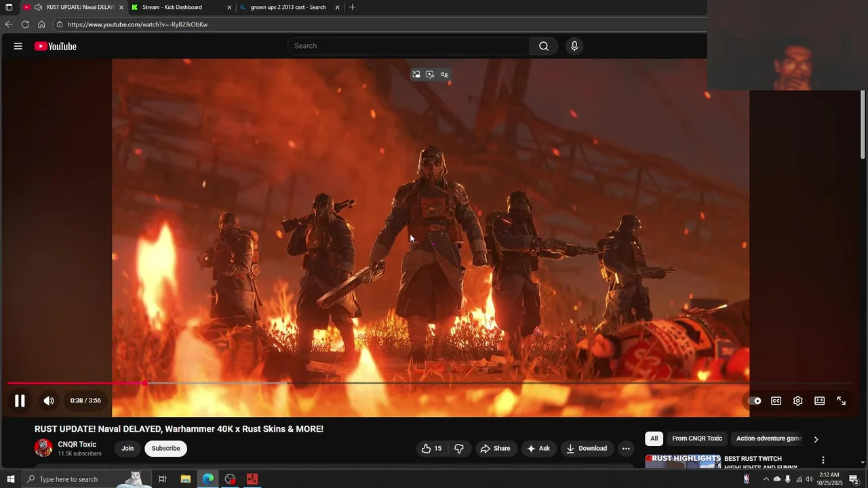View site info lock icon
Viewport: 868px width, 488px height.
[60, 24]
